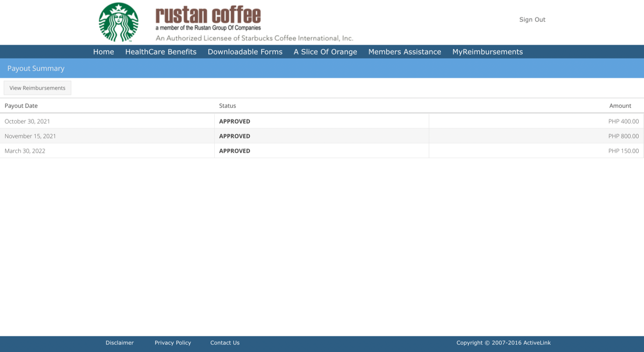Image resolution: width=644 pixels, height=352 pixels.
Task: Select the November 15, 2021 payout date
Action: click(30, 136)
